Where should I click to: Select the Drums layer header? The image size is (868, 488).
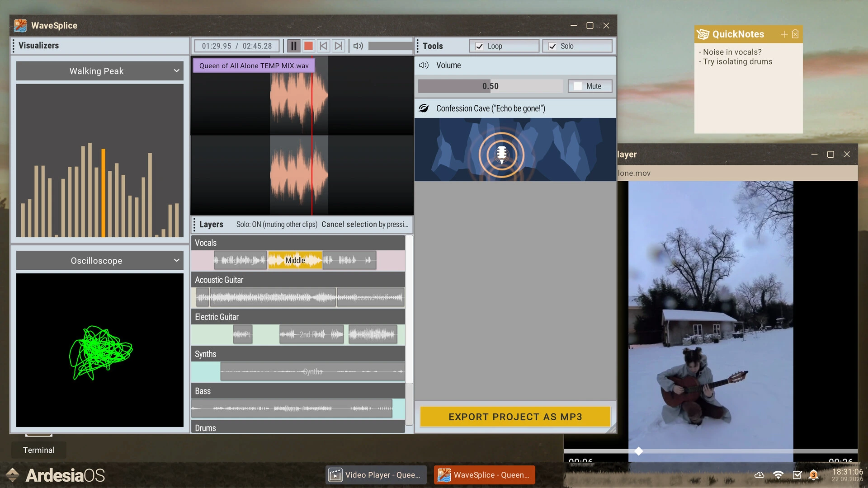click(x=298, y=427)
